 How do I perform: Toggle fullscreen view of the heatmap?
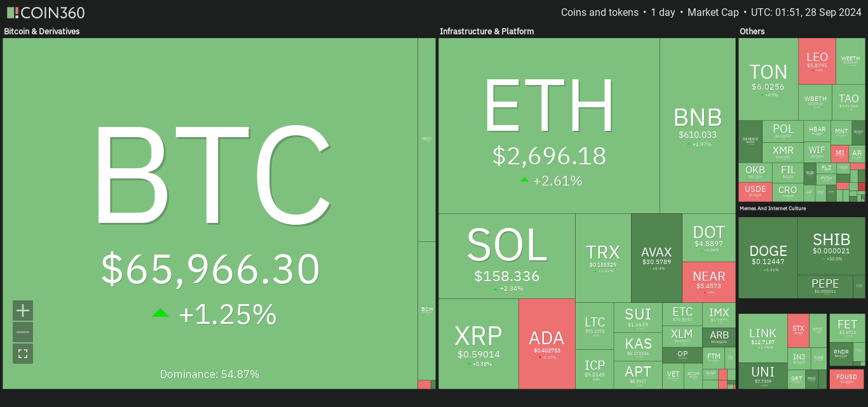coord(23,354)
